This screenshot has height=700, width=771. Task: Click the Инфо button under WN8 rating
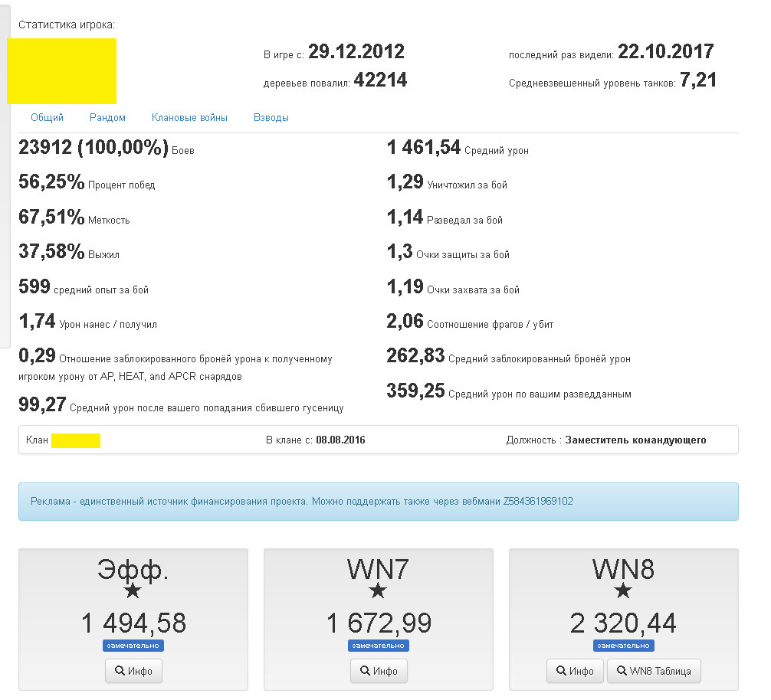tap(575, 671)
